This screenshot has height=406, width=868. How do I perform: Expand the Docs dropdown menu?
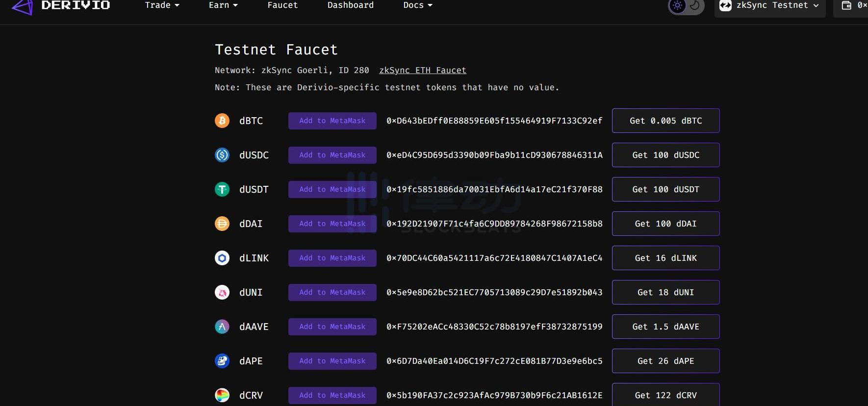tap(418, 5)
